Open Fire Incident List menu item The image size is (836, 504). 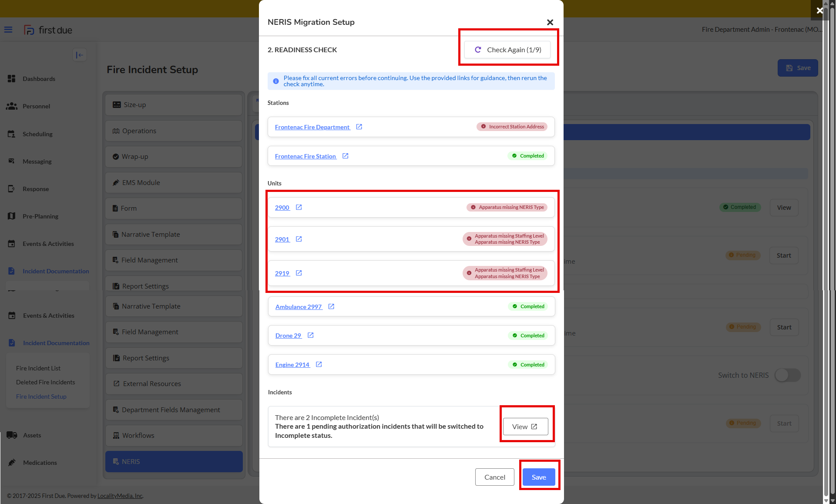(x=38, y=368)
